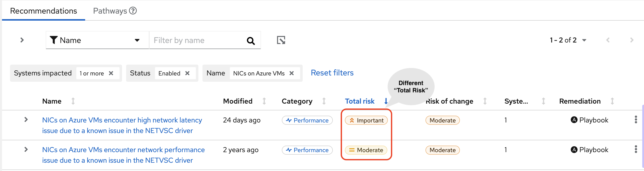
Task: Toggle sorting on the Modified column
Action: click(264, 101)
